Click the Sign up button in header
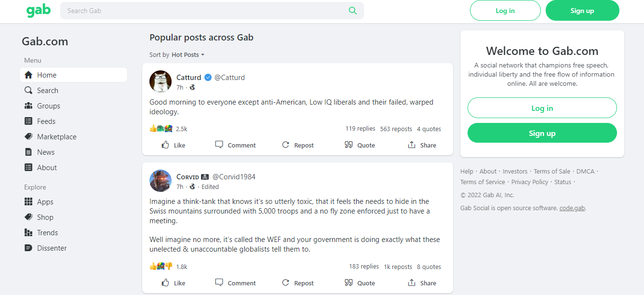The width and height of the screenshot is (644, 295). pos(582,11)
